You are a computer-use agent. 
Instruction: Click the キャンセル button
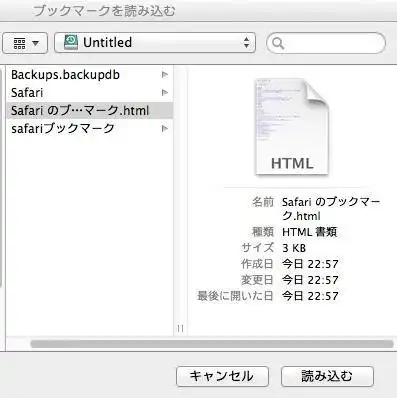point(222,376)
